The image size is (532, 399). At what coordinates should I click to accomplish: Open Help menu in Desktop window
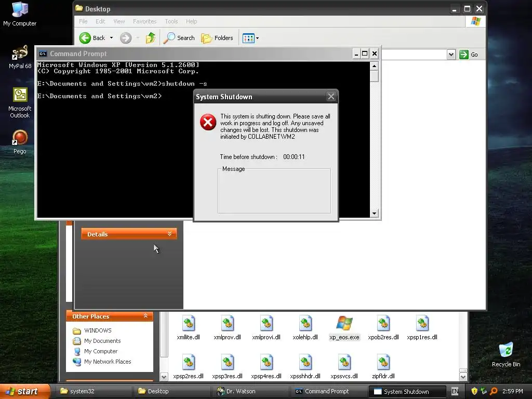coord(191,21)
